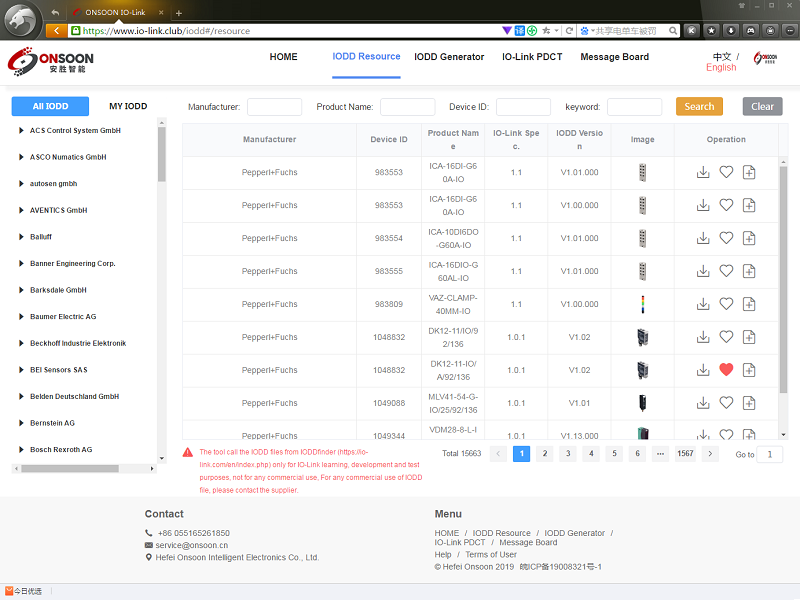Open the IODD Generator tab
This screenshot has height=600, width=800.
(x=449, y=57)
